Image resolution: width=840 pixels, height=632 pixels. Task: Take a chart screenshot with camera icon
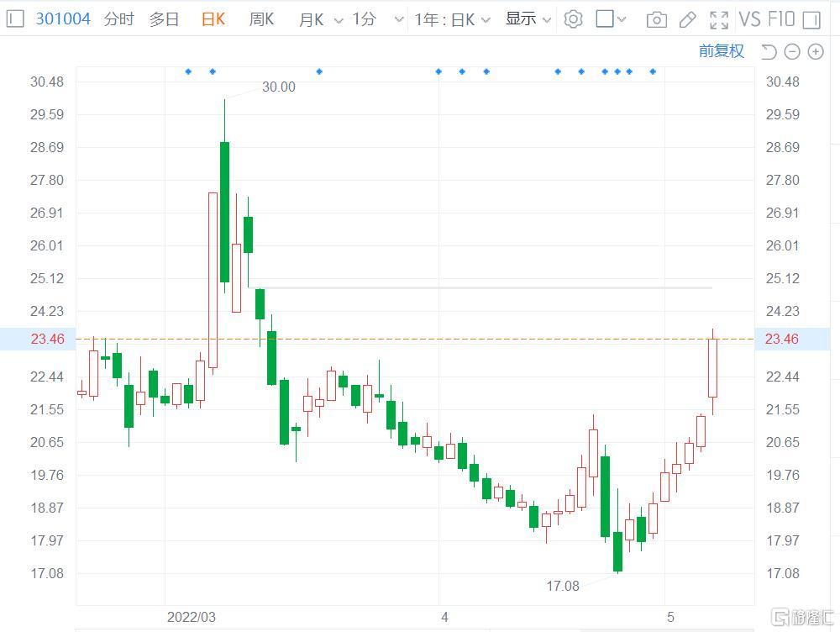click(657, 19)
